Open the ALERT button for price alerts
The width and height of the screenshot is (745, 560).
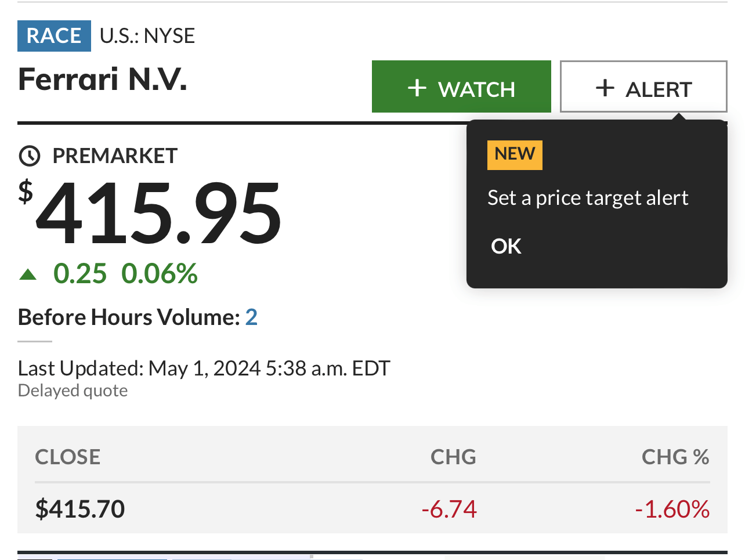pos(643,86)
